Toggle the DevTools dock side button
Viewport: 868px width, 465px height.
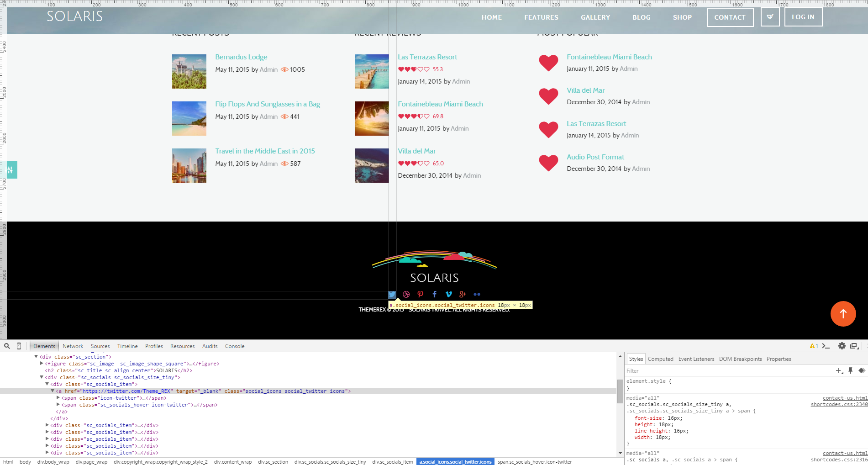[854, 346]
